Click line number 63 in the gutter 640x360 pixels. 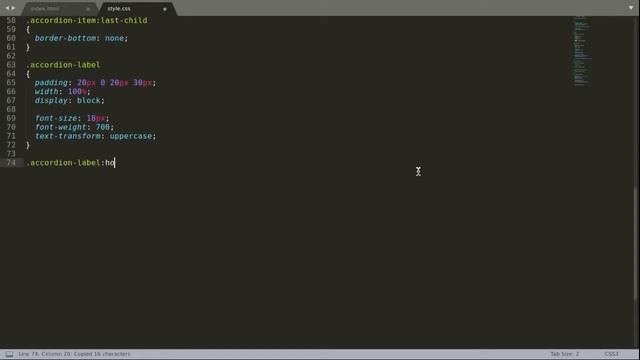(x=11, y=65)
